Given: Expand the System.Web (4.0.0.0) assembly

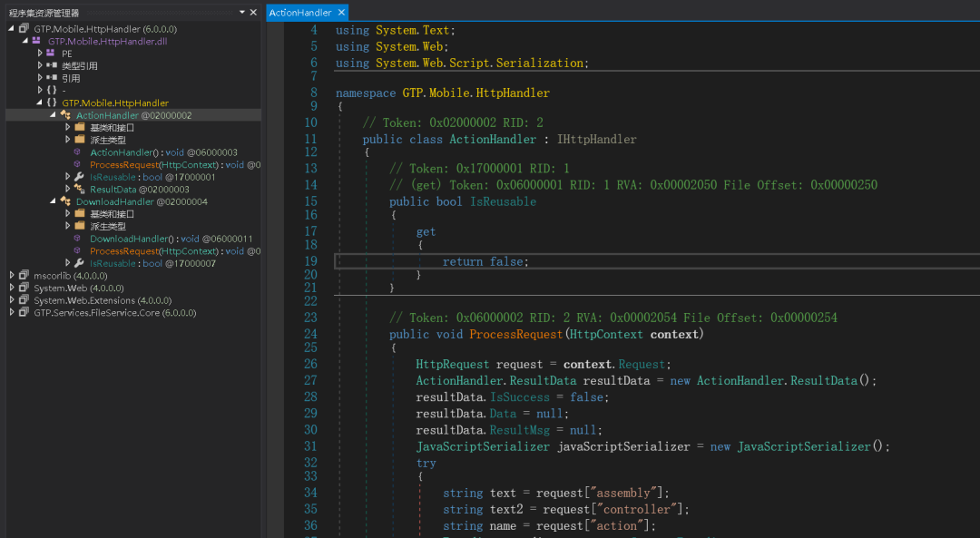Looking at the screenshot, I should (11, 288).
